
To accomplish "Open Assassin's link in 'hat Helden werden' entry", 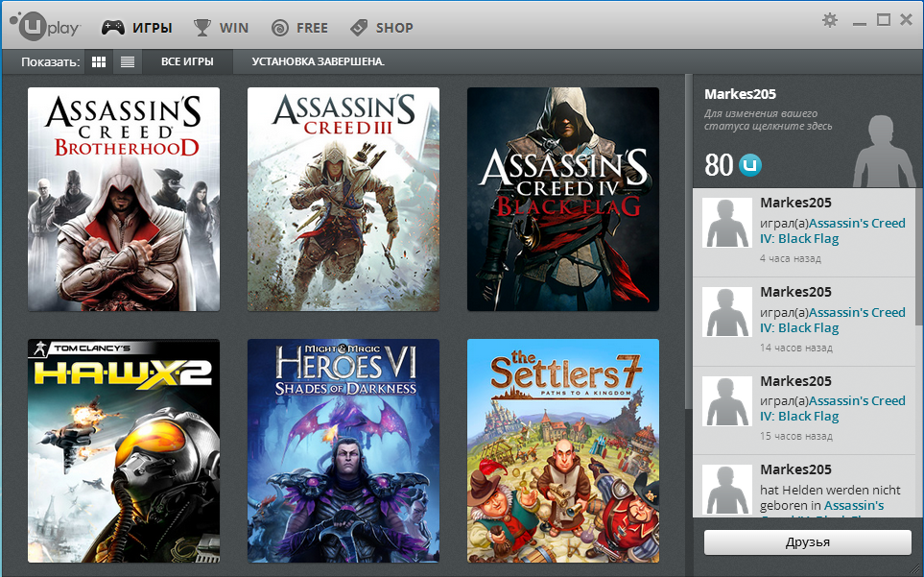I will (853, 506).
